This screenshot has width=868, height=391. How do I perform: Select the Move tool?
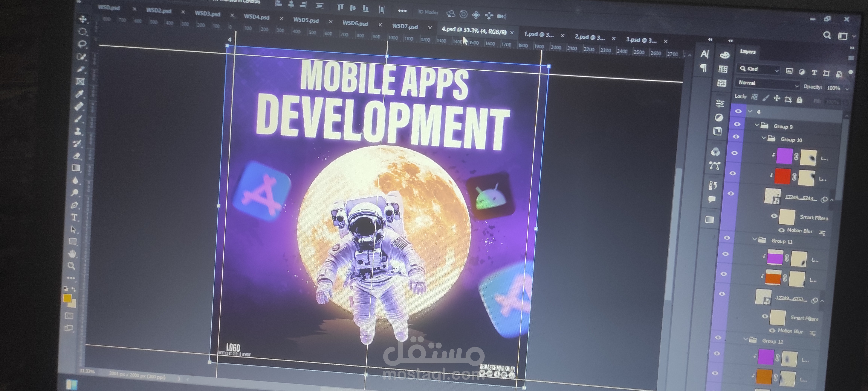click(x=83, y=19)
